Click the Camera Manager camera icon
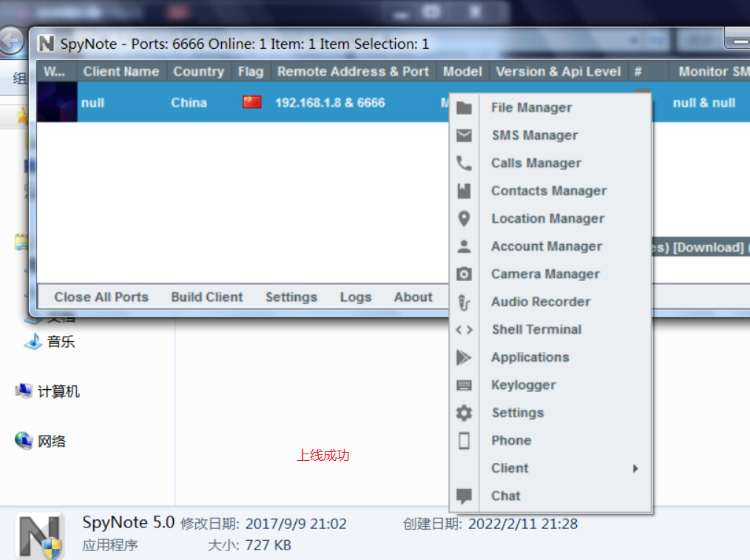This screenshot has width=750, height=560. (464, 274)
